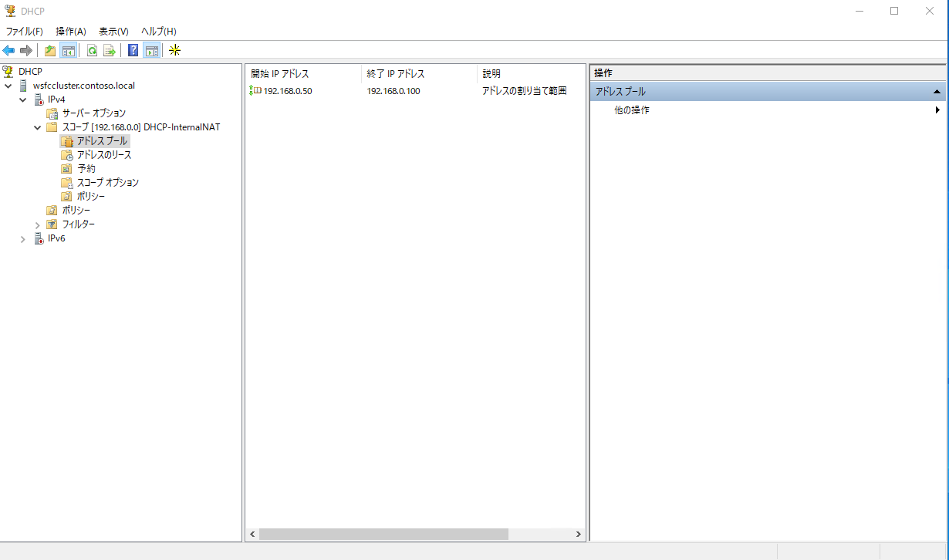Select the フィルター tree icon

52,224
